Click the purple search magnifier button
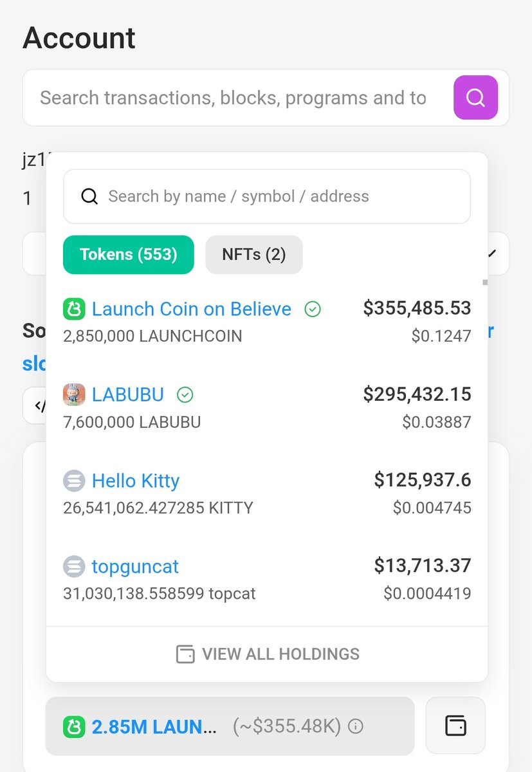This screenshot has width=532, height=772. [x=475, y=98]
